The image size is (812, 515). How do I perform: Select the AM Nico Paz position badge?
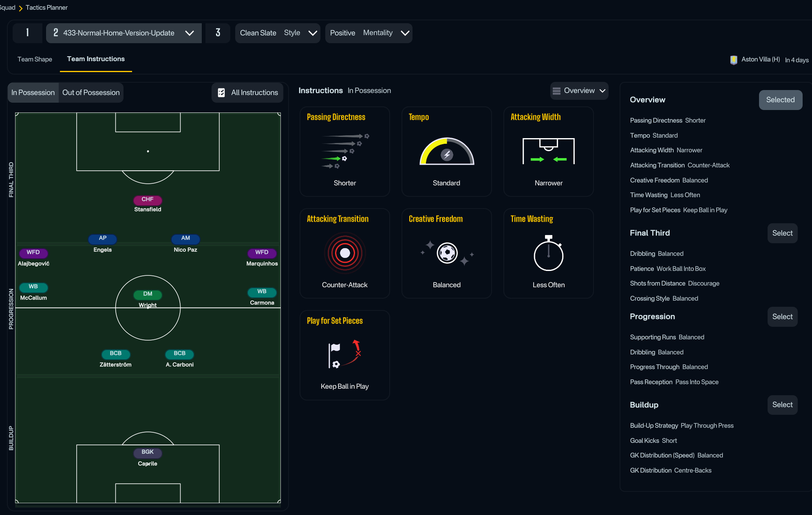(185, 238)
